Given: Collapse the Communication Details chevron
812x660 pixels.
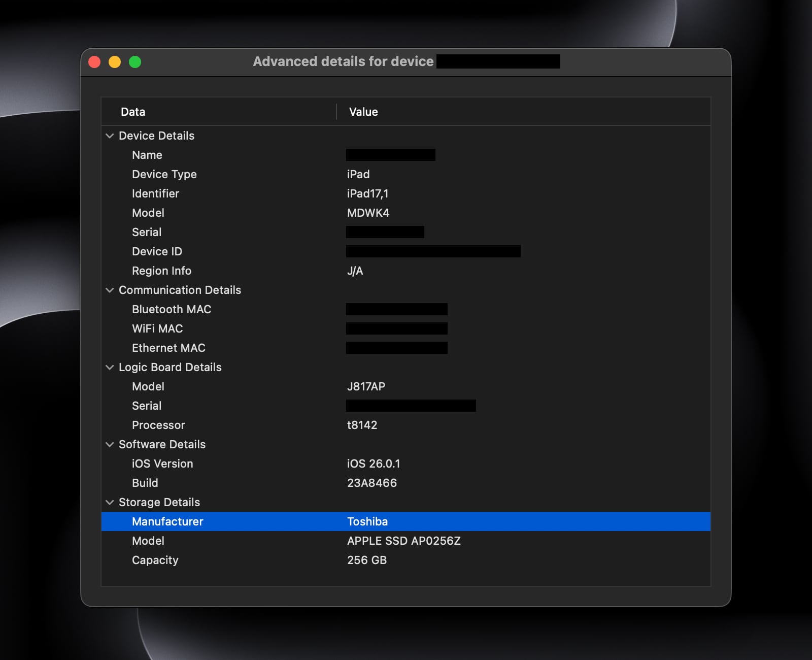Looking at the screenshot, I should point(110,290).
